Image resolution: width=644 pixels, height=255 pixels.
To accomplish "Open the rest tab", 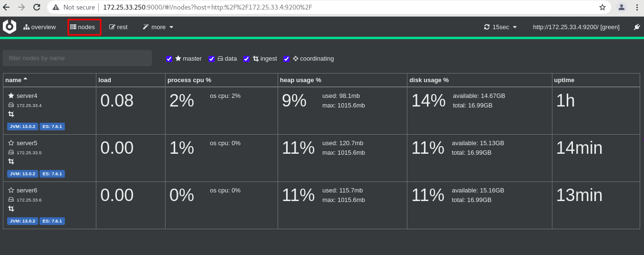I will [118, 27].
